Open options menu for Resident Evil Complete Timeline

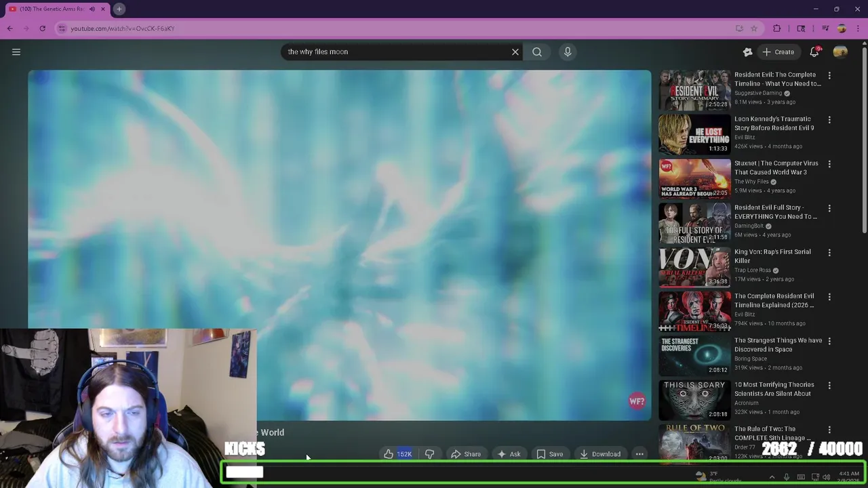pos(829,75)
